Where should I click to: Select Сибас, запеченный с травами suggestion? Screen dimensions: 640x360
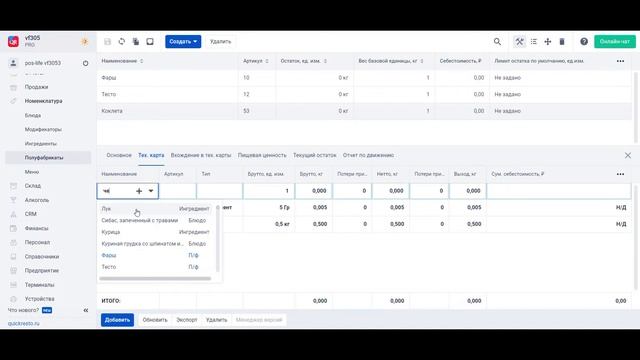155,220
